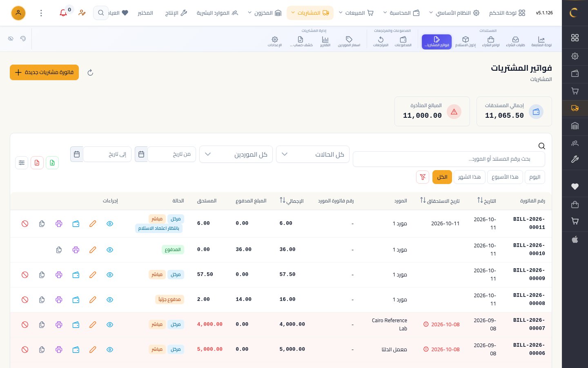Screen dimensions: 588x368
Task: Open column display settings icon
Action: (x=22, y=163)
